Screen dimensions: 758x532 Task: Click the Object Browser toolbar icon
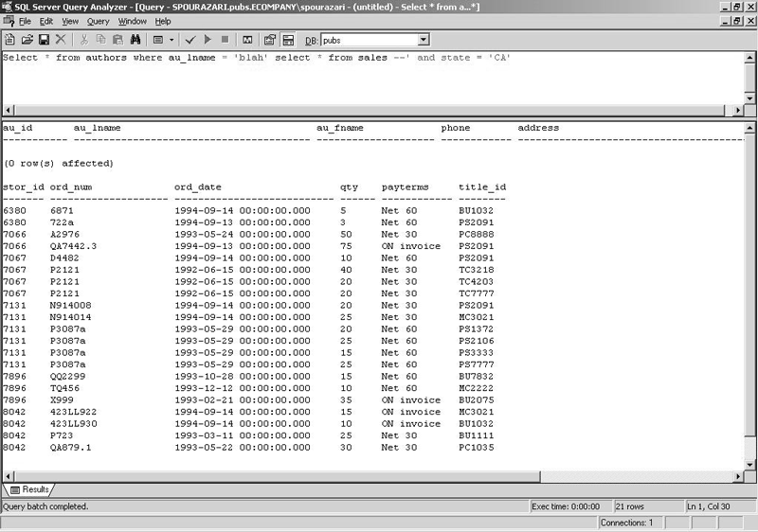[270, 40]
